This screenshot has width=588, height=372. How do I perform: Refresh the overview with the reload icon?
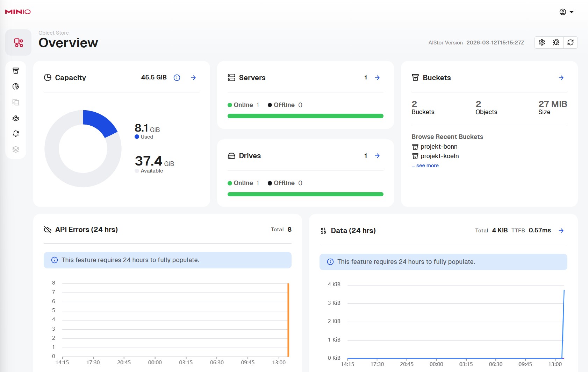coord(570,42)
